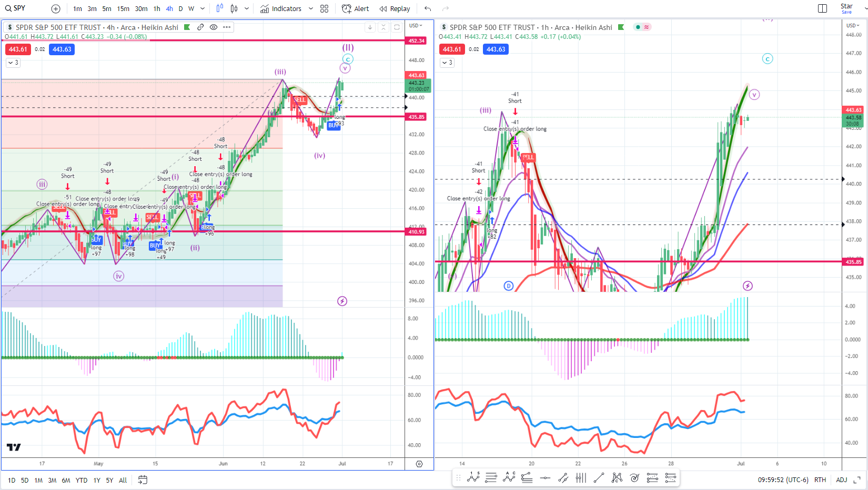
Task: Toggle RTH session setting
Action: 820,479
